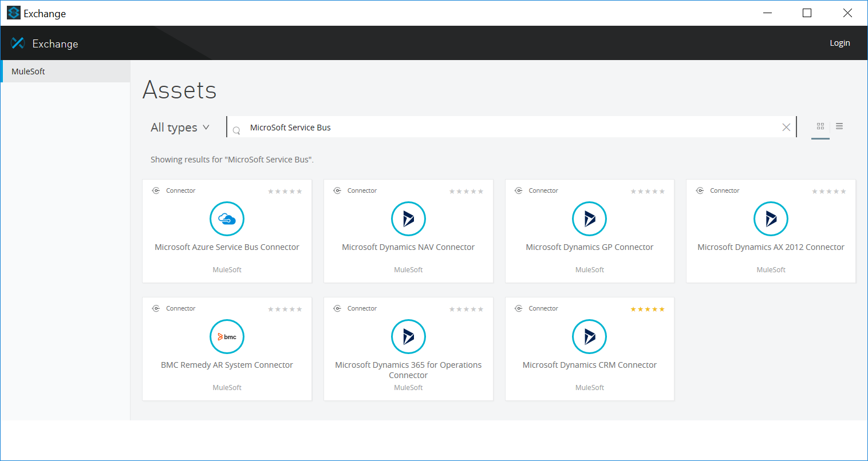Open BMC Remedy AR System bmc logo

pos(227,337)
